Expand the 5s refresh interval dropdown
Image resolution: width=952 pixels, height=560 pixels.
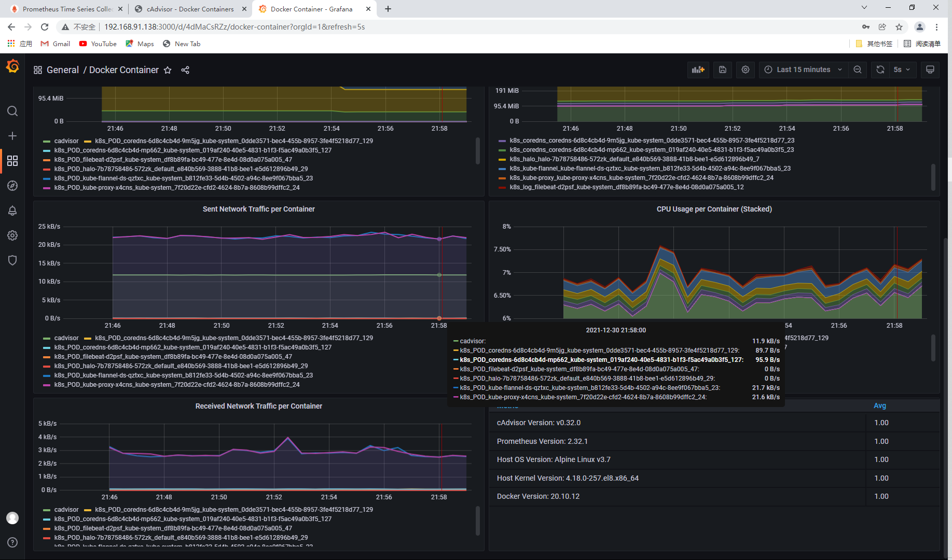click(x=902, y=69)
